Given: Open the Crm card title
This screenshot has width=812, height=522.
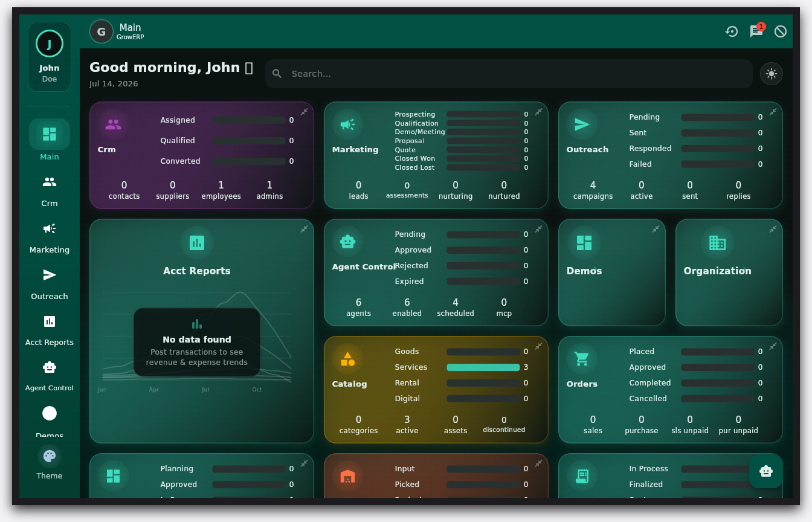Looking at the screenshot, I should coord(106,149).
